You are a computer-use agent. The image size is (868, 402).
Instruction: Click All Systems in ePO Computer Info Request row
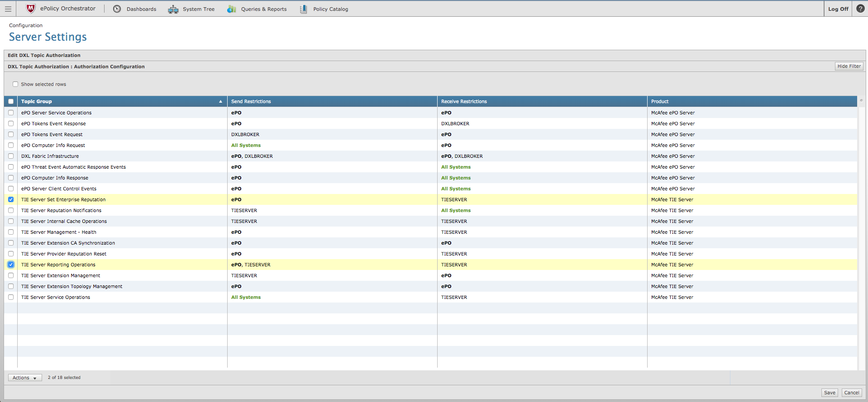point(246,145)
